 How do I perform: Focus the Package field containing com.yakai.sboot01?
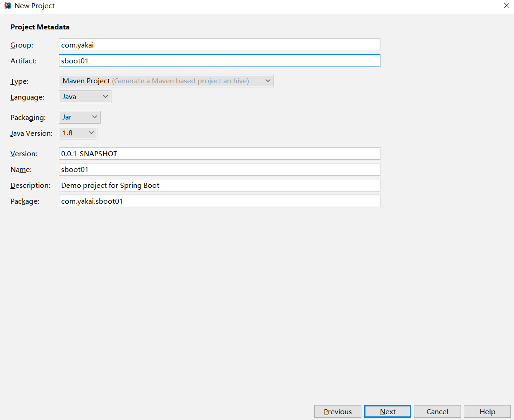(219, 201)
